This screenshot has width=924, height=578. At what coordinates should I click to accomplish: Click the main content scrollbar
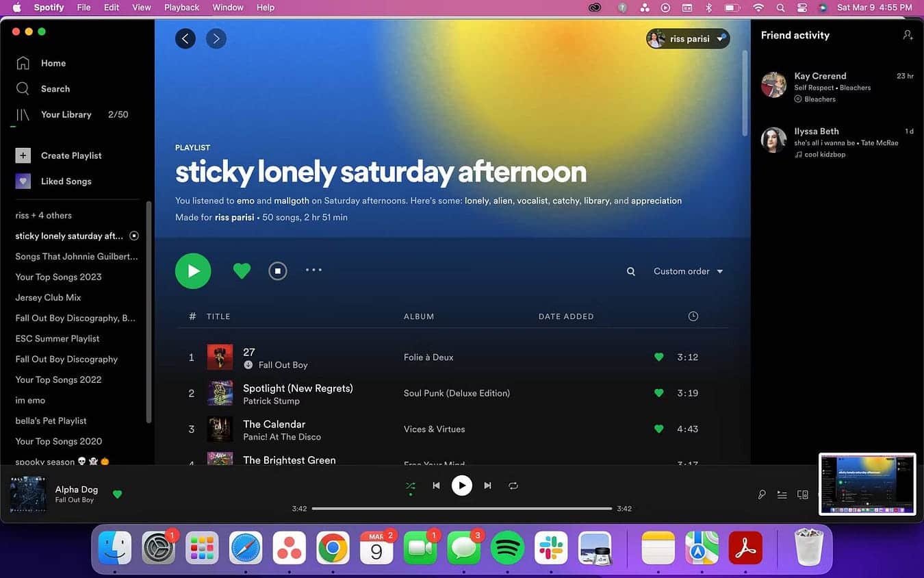click(x=745, y=93)
